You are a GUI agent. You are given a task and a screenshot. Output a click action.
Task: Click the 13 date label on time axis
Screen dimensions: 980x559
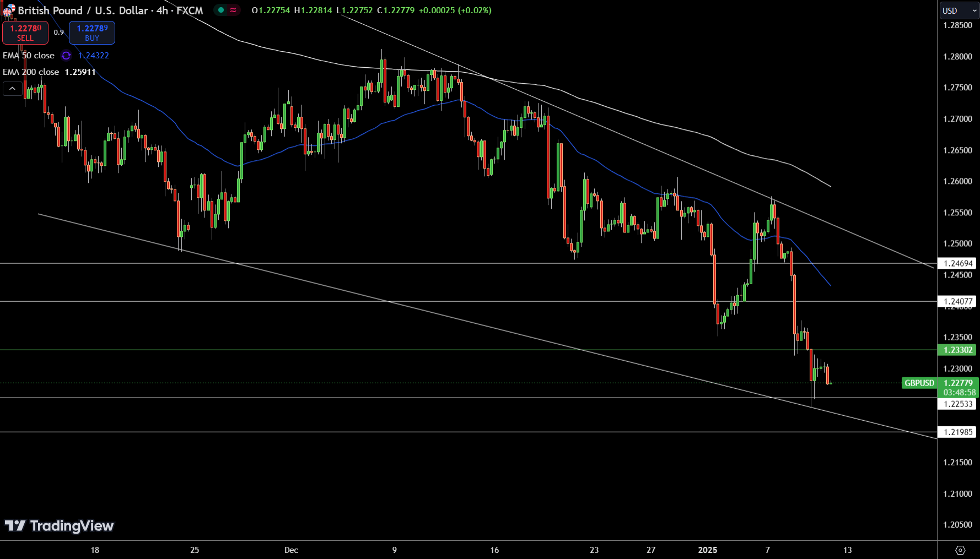pos(847,550)
